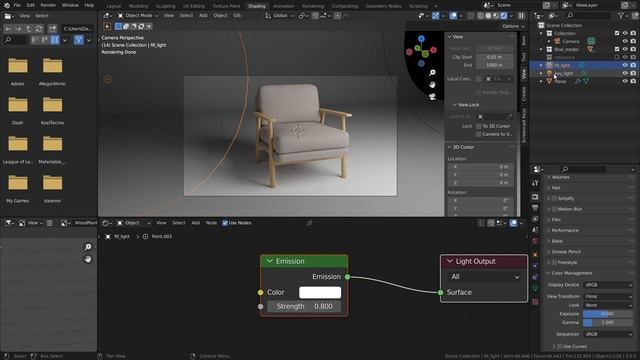Click the Blender logo menu icon
Image resolution: width=640 pixels, height=360 pixels.
pyautogui.click(x=7, y=5)
